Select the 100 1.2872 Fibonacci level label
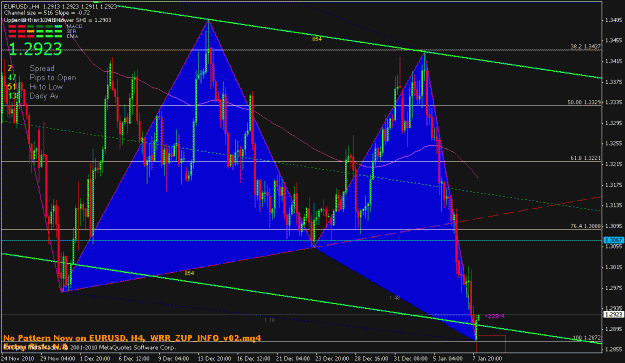The image size is (625, 363). (587, 337)
